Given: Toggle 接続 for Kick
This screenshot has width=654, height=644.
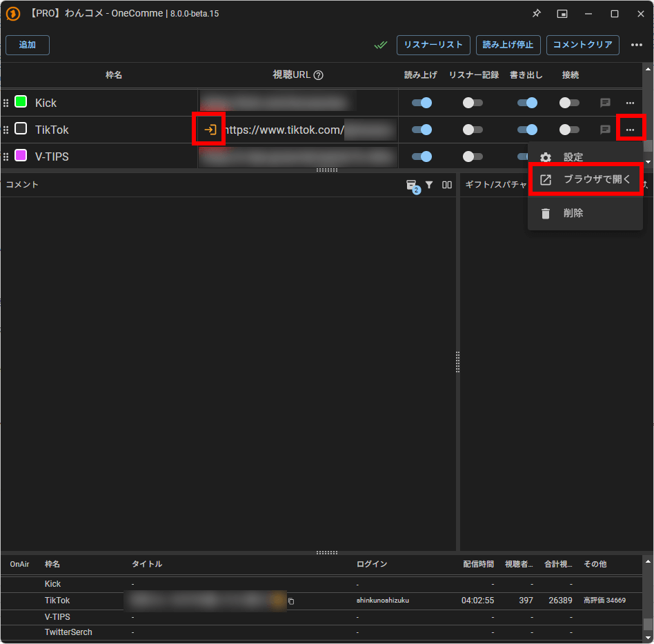Looking at the screenshot, I should tap(569, 103).
